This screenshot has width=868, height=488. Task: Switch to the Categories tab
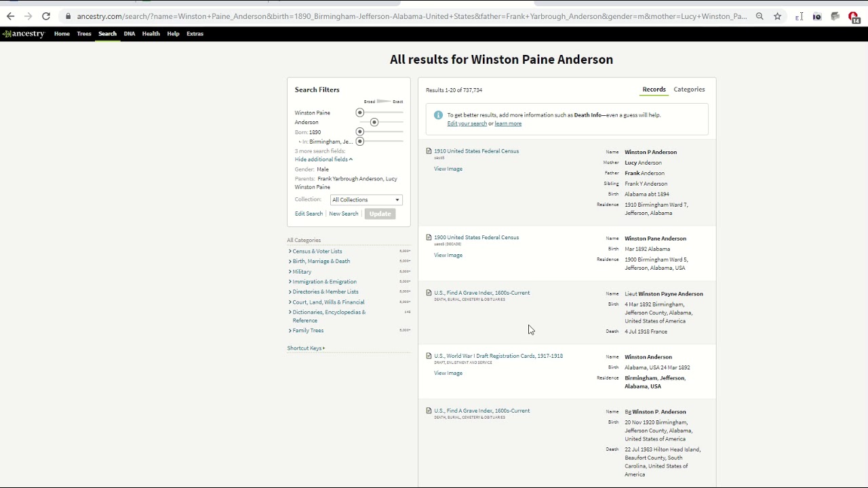689,89
